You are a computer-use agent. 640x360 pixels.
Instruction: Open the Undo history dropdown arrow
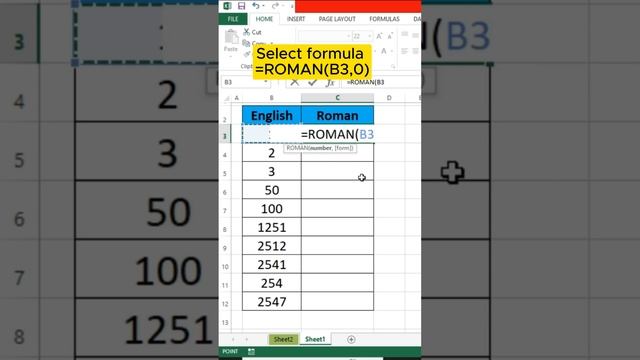(263, 6)
